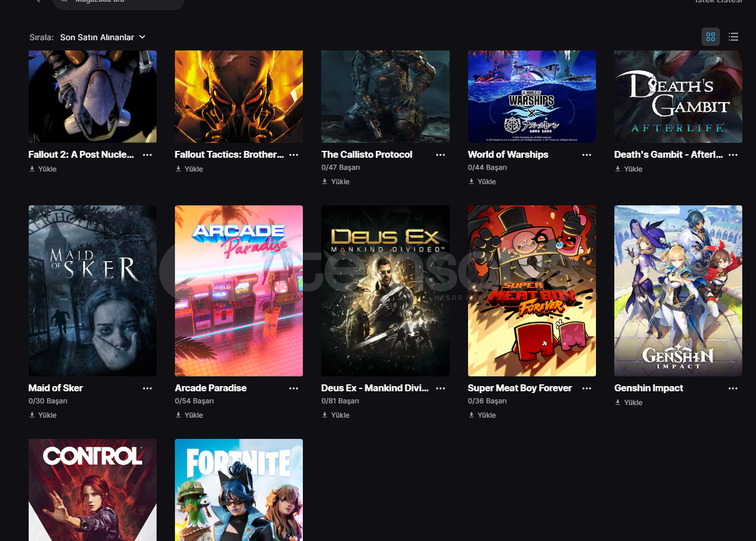Open the sort order dropdown Son Satın Alınanlar
The width and height of the screenshot is (756, 541).
[x=103, y=37]
